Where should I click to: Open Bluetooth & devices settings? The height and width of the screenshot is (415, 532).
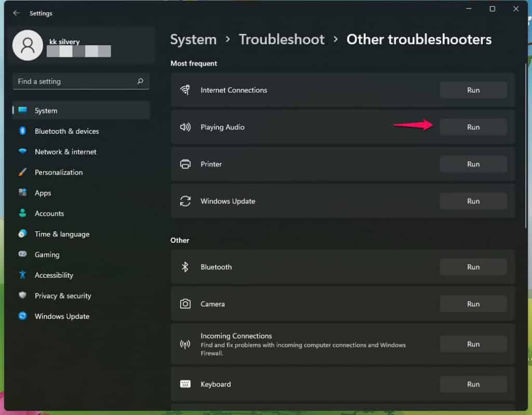tap(81, 131)
